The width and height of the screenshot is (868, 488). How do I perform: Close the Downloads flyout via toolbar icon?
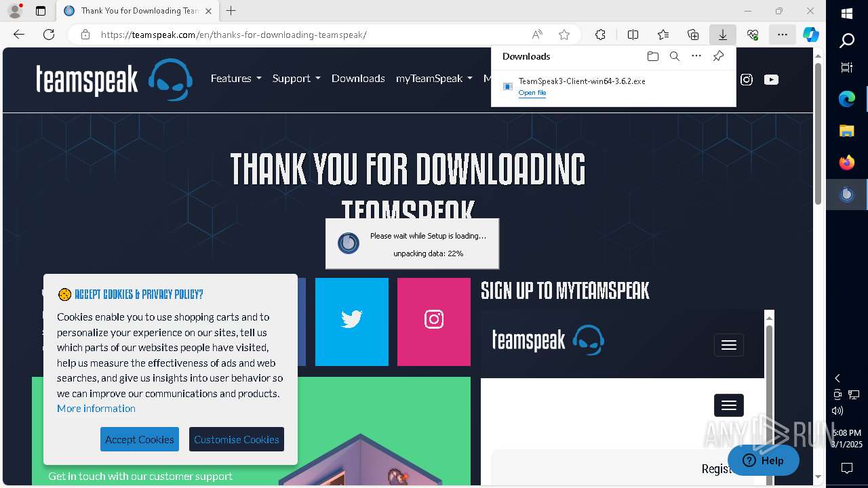tap(723, 35)
